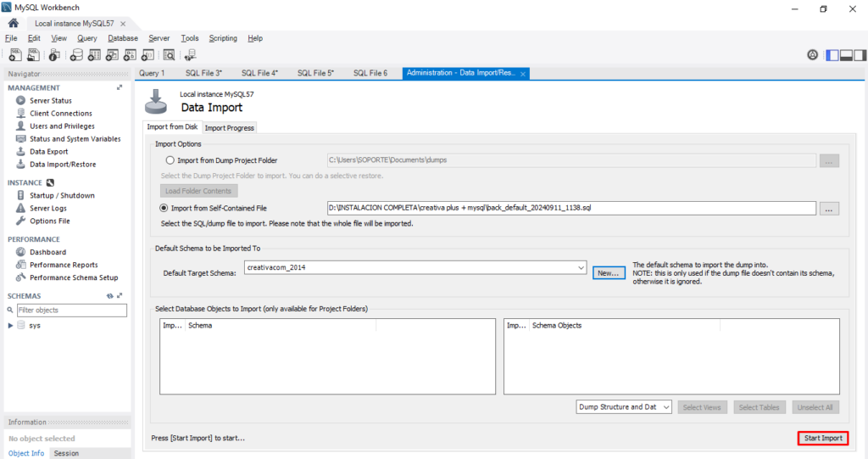Switch to the SQL File 6 tab
Image resolution: width=868 pixels, height=459 pixels.
tap(370, 73)
